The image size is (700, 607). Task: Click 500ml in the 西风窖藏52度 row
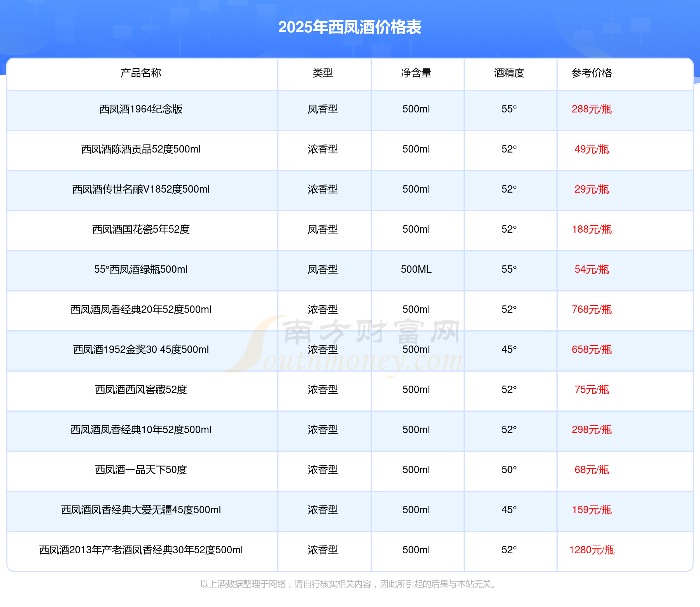click(x=416, y=389)
